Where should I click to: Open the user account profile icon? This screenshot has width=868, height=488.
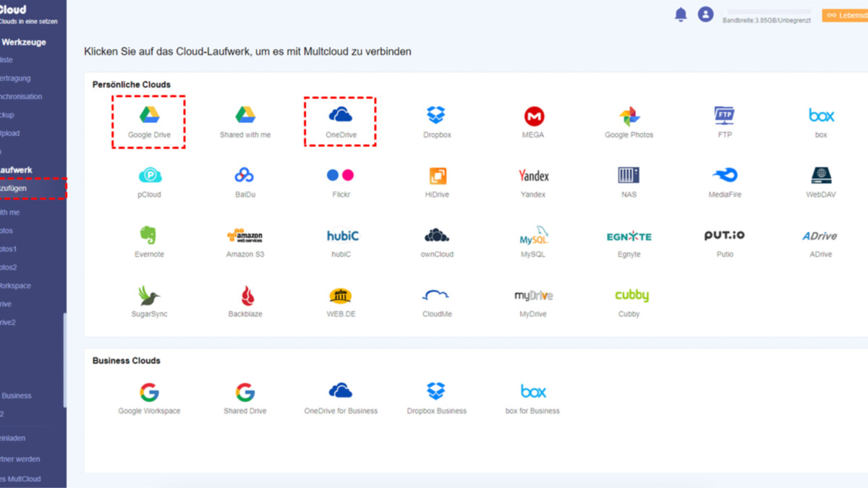705,14
